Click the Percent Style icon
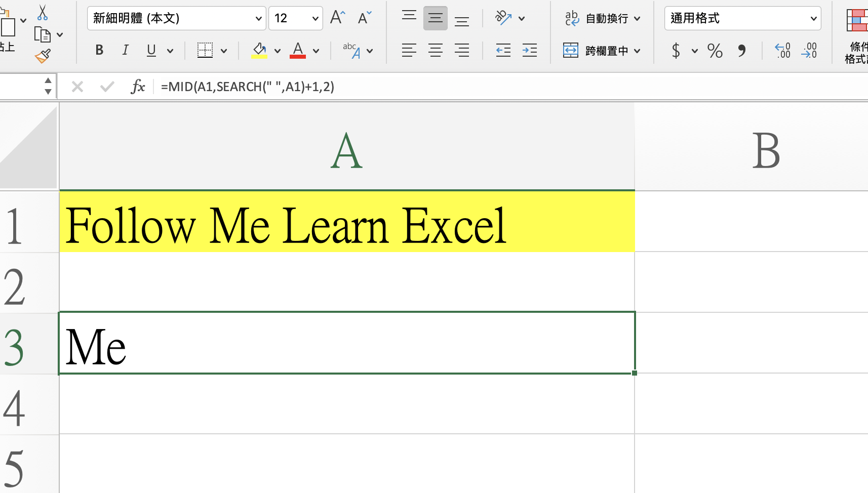 click(x=715, y=50)
